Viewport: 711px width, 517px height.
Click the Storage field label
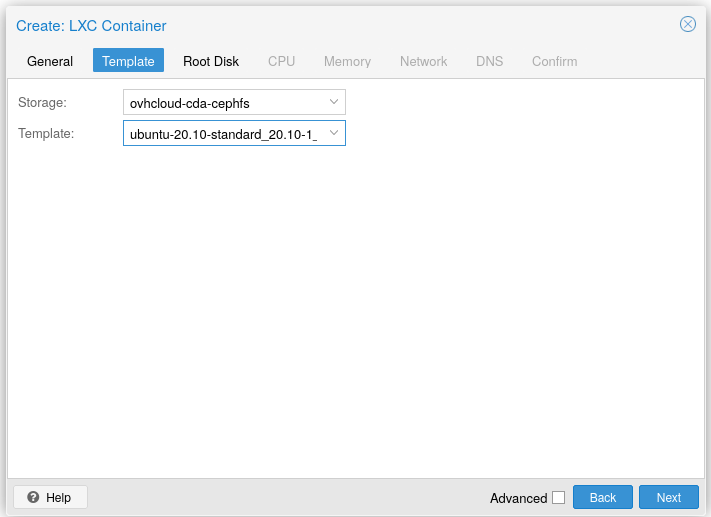pos(43,102)
